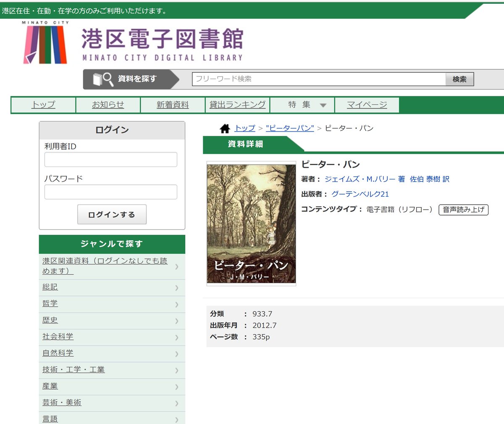
Task: Click the 資料を探す label
Action: [x=137, y=79]
